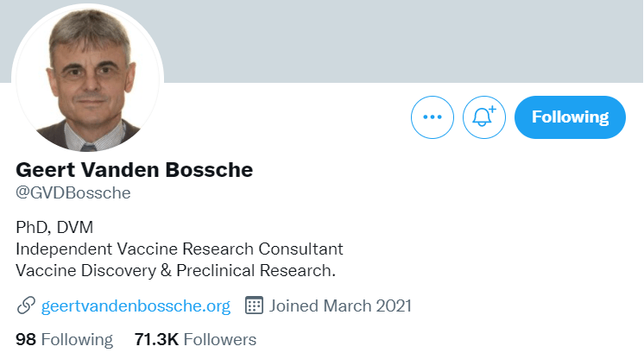Click the 98 count number
This screenshot has width=644, height=359.
pos(26,339)
